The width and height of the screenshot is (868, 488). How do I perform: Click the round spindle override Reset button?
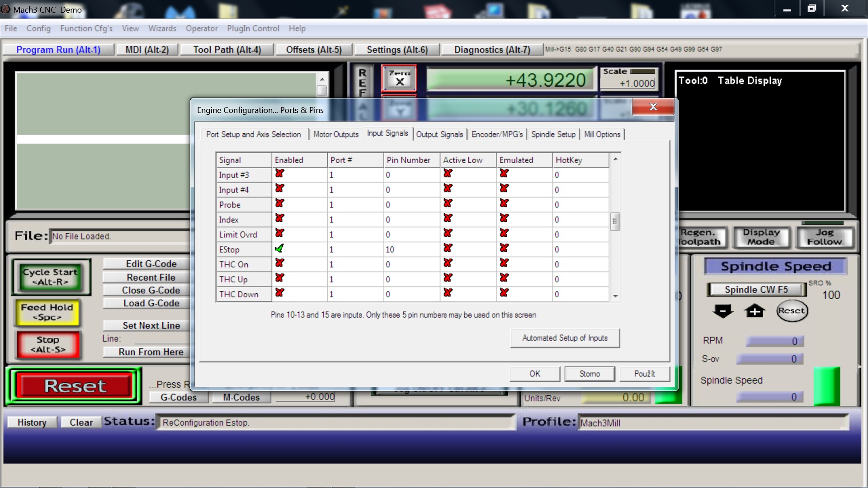(791, 311)
